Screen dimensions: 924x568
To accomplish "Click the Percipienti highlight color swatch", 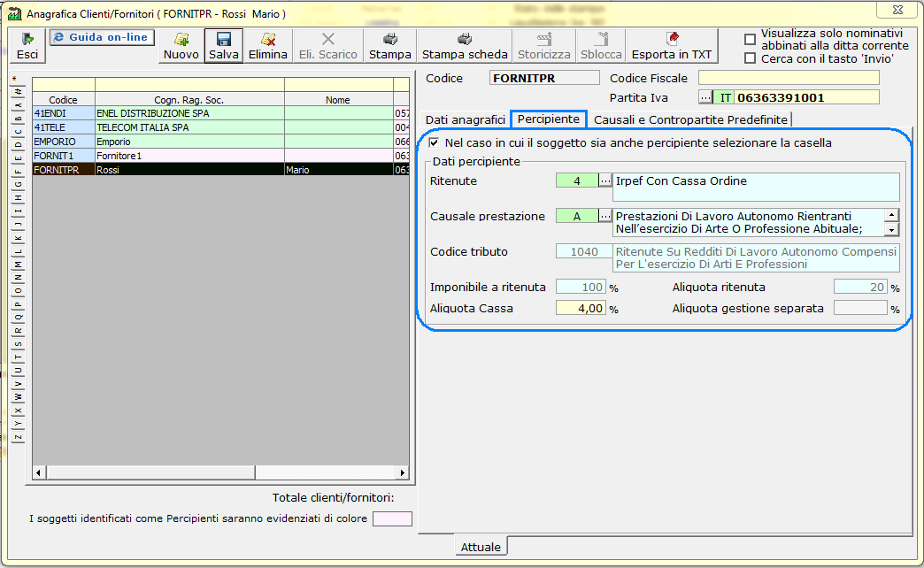I will point(392,518).
